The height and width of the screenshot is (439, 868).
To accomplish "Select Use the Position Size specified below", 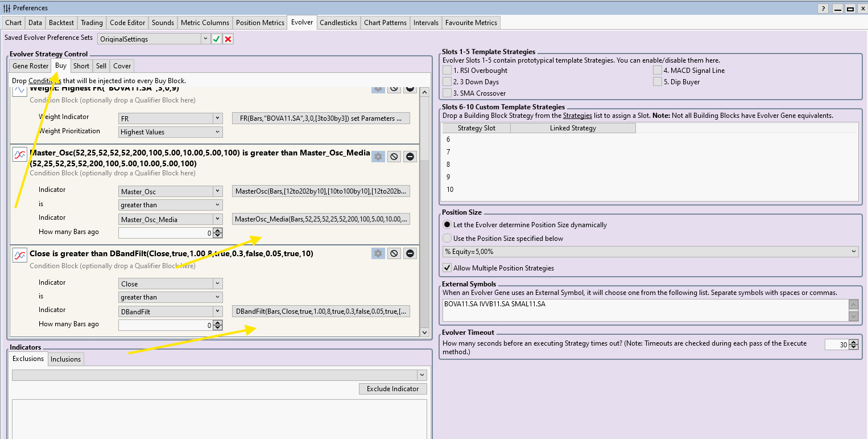I will point(448,238).
